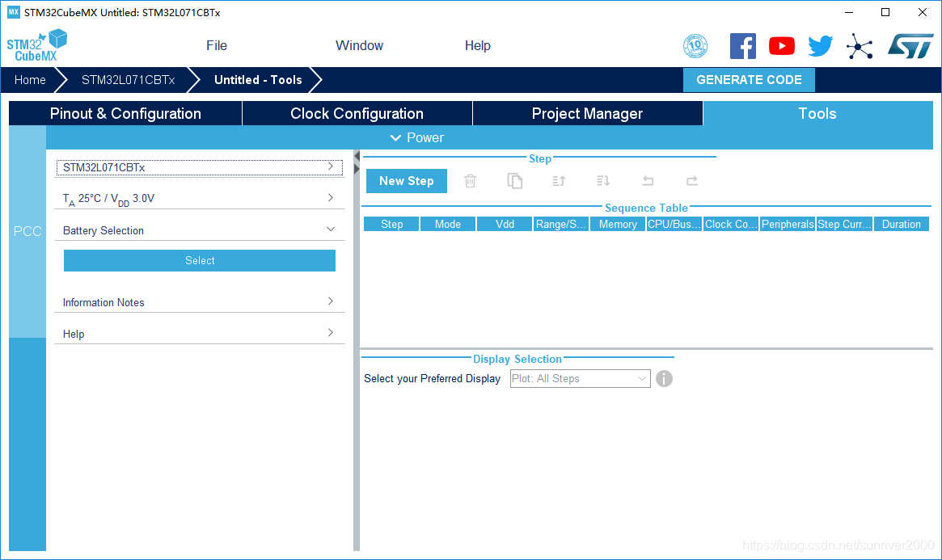Click the ST logo icon
Viewport: 942px width, 560px height.
(910, 46)
